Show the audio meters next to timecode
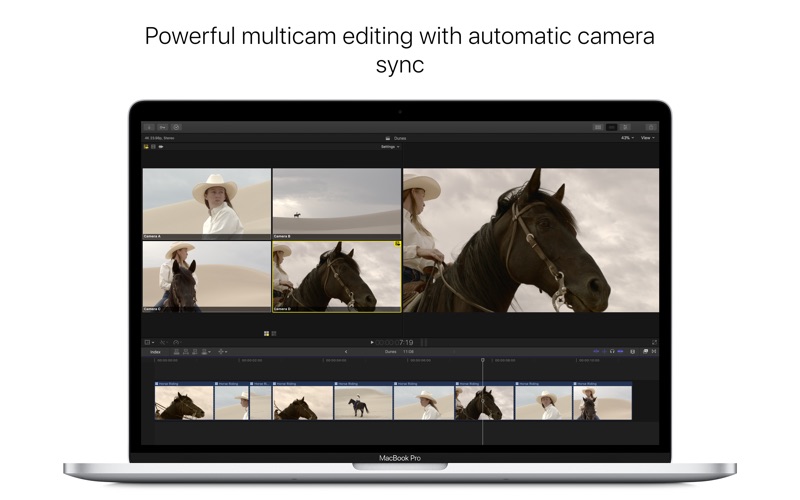Viewport: 800px width, 500px height. click(423, 342)
